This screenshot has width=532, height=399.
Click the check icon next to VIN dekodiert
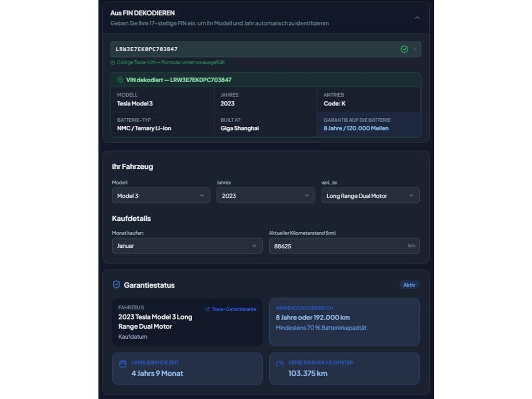point(120,79)
